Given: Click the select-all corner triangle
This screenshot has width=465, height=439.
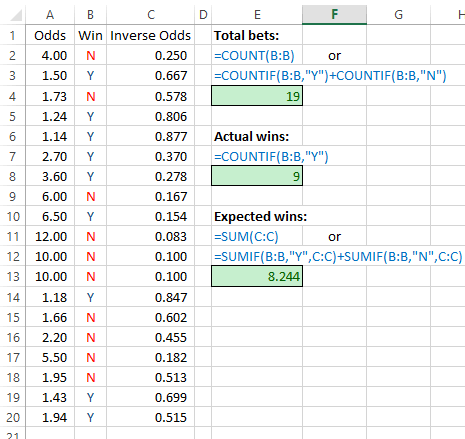Looking at the screenshot, I should pos(16,15).
